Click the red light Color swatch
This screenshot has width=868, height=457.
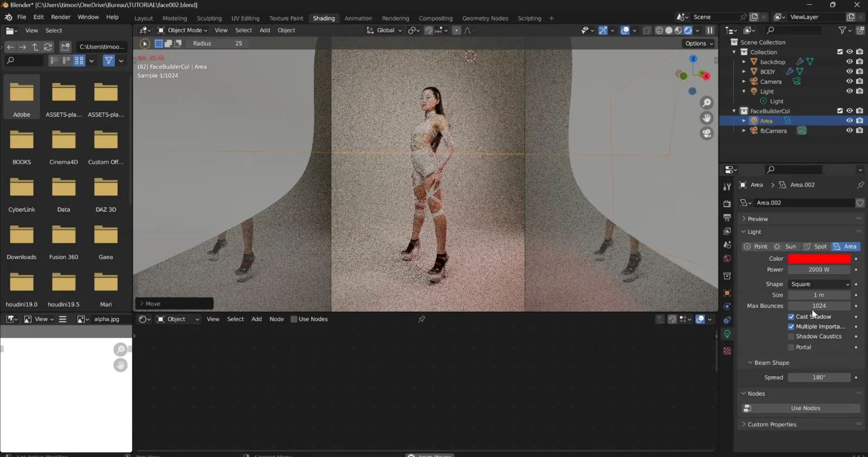[819, 259]
